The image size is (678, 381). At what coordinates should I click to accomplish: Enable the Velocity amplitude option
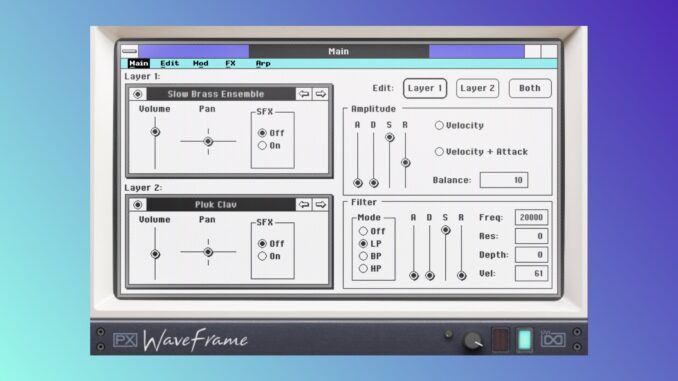click(459, 125)
